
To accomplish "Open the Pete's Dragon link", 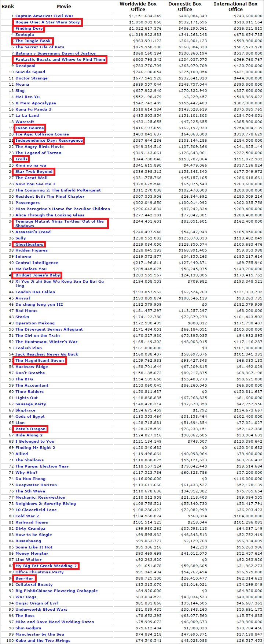I will click(x=30, y=429).
